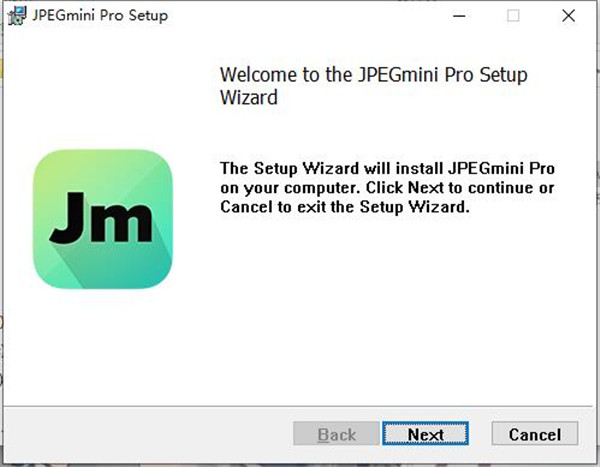Click the installer icon in the title bar
The image size is (600, 467).
tap(16, 15)
